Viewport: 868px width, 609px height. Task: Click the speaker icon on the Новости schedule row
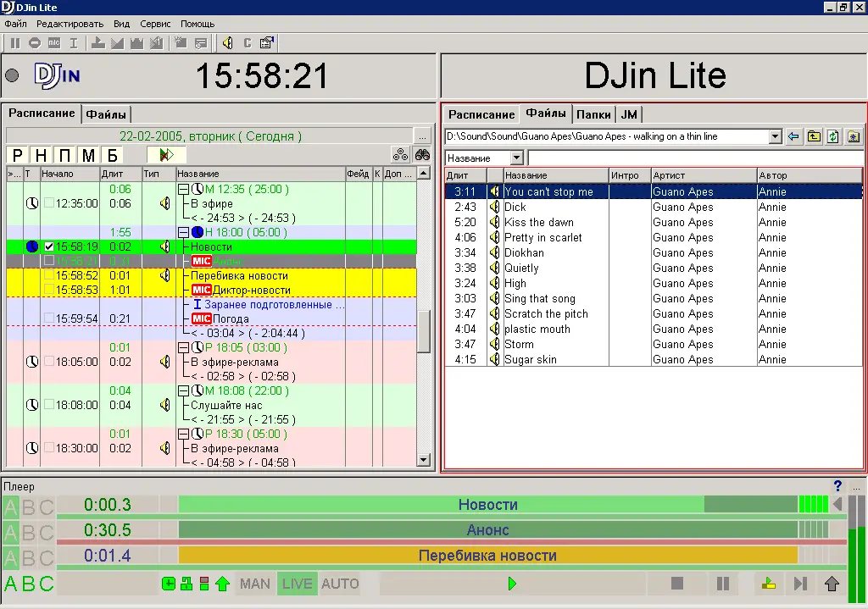click(x=165, y=246)
